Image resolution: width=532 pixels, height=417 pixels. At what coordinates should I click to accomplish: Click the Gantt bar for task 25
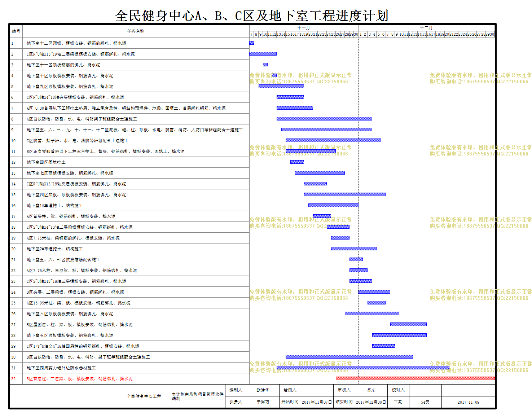tap(377, 303)
